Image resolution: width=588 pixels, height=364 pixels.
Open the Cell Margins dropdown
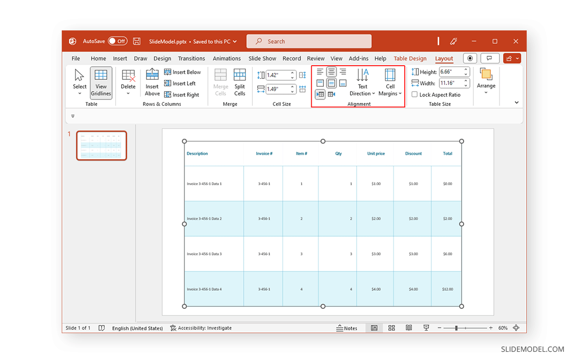tap(390, 83)
